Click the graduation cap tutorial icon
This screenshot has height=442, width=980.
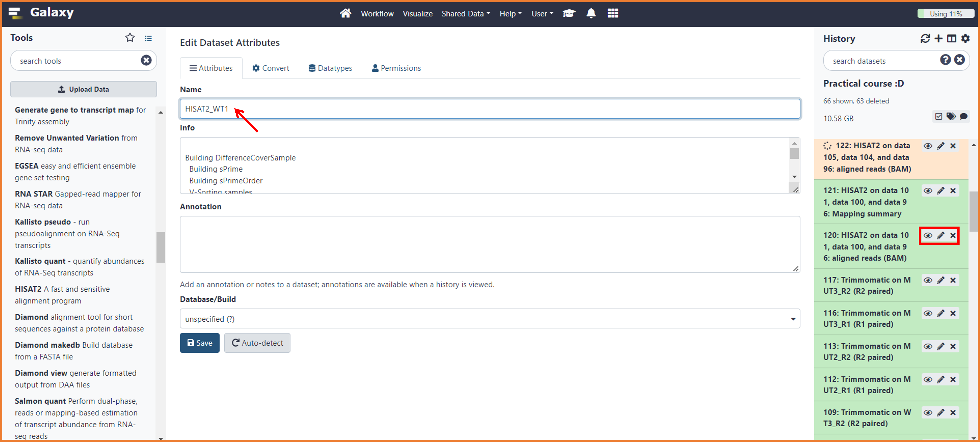click(x=569, y=13)
